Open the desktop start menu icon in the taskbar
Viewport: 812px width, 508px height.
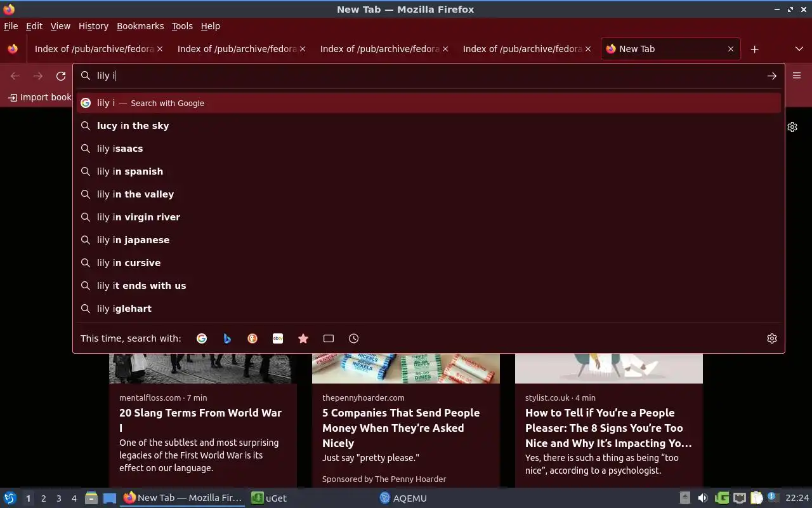click(x=10, y=498)
